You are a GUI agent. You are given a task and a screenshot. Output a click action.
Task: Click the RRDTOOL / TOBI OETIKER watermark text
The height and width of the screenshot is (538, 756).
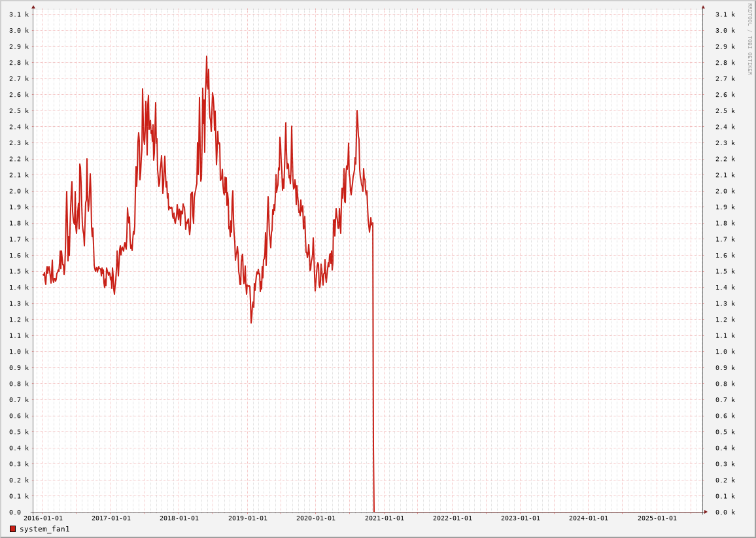pyautogui.click(x=750, y=39)
